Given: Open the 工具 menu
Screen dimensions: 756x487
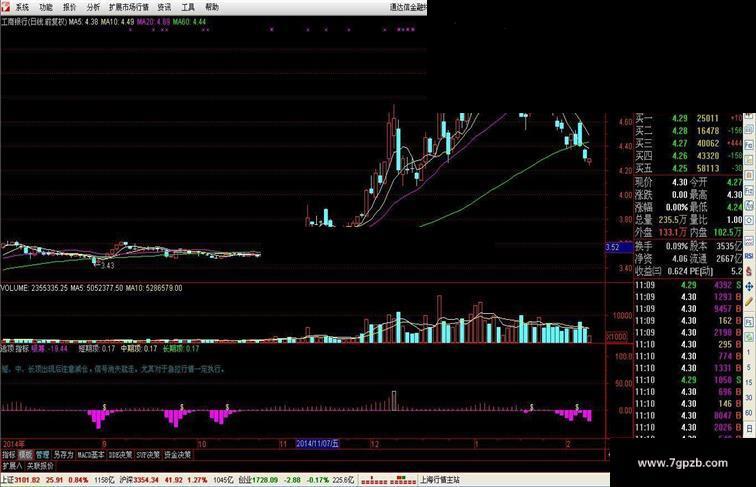Looking at the screenshot, I should [188, 7].
